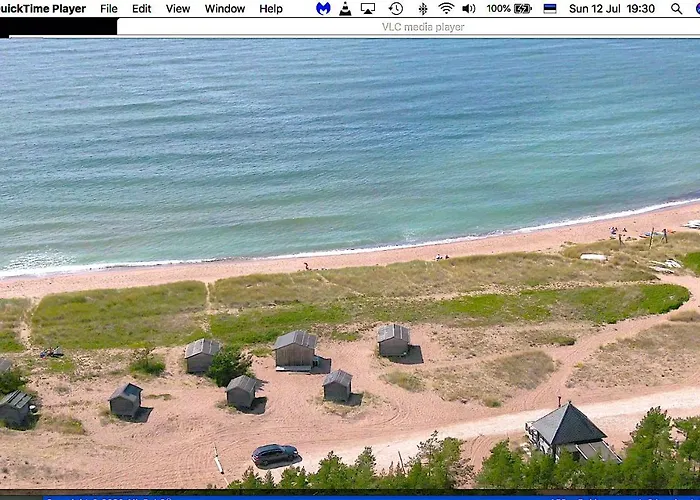Click the date and time clock
The width and height of the screenshot is (700, 500).
612,9
